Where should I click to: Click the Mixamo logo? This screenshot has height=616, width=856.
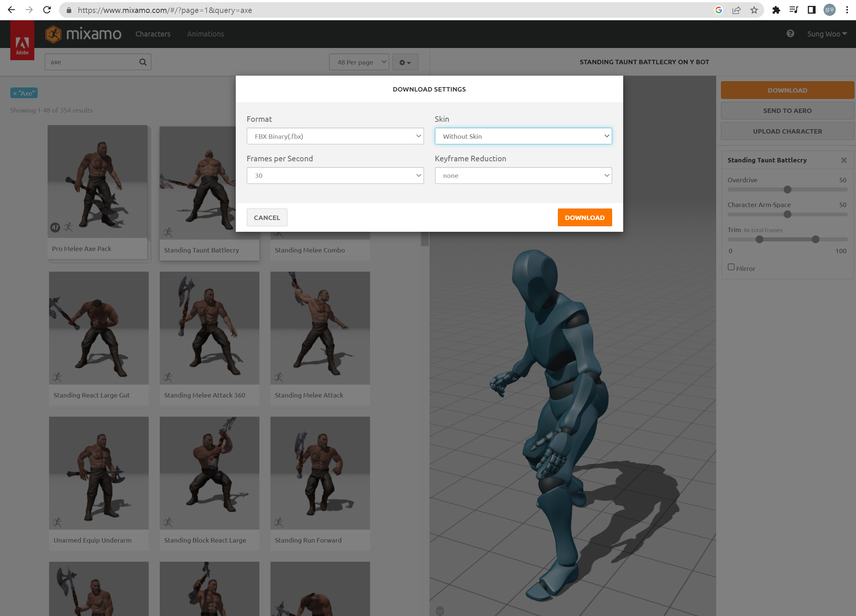(x=83, y=34)
